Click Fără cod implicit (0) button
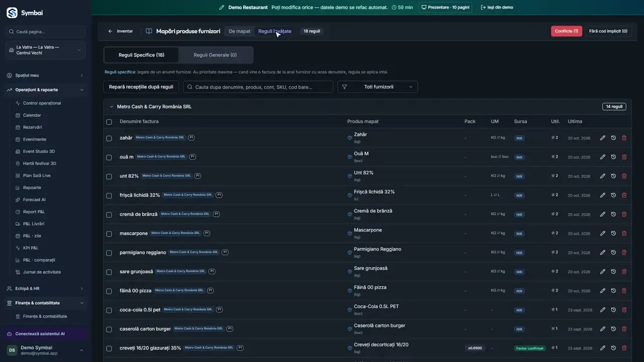Screen dimensions: 644x362 tap(608, 31)
